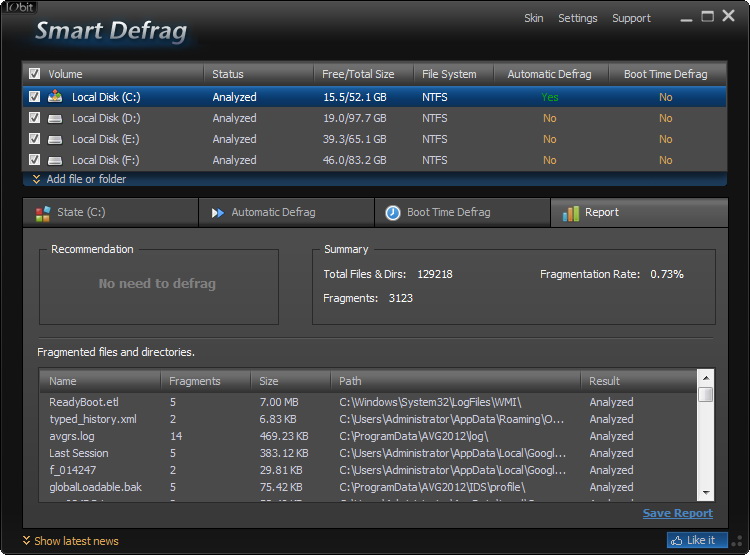Sort fragmented files by Fragments column

[206, 381]
